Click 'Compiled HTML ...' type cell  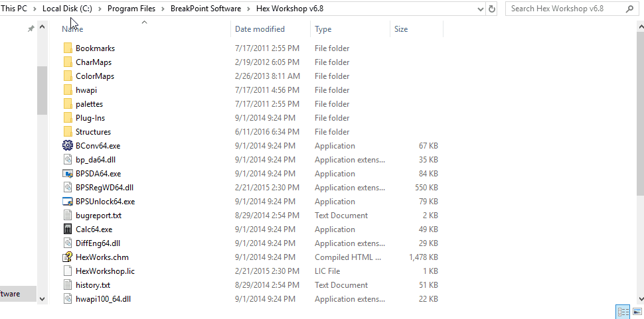pos(348,257)
